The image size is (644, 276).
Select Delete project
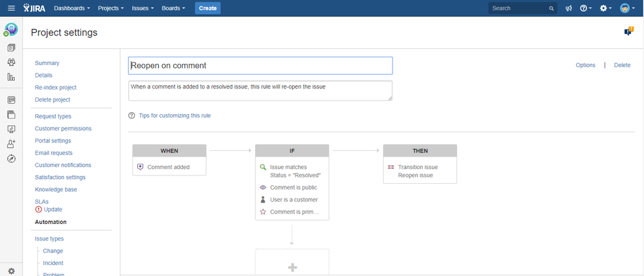(x=53, y=99)
